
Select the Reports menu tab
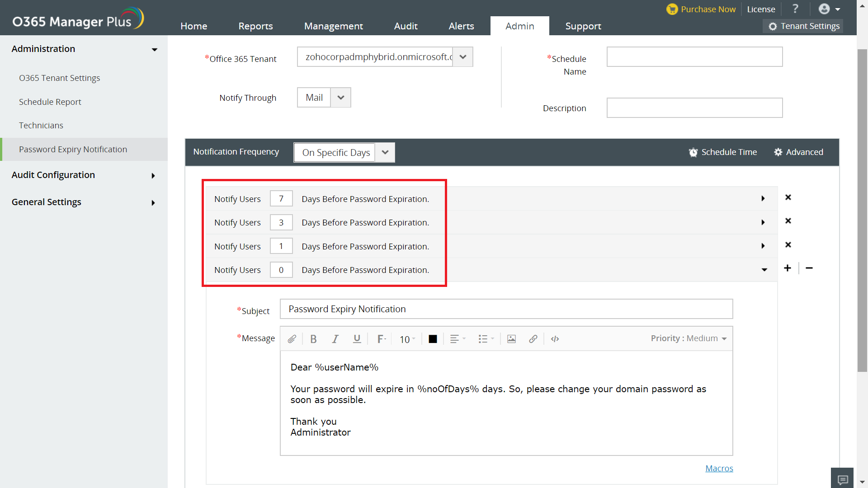coord(254,26)
